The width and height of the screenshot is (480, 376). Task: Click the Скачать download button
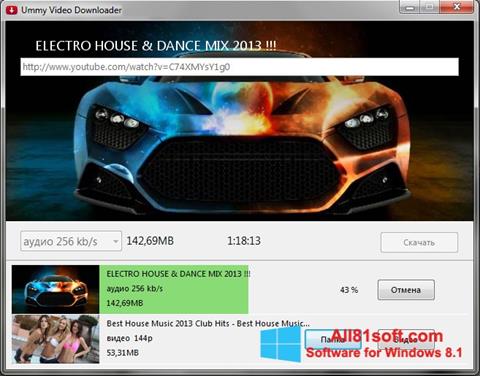[419, 242]
